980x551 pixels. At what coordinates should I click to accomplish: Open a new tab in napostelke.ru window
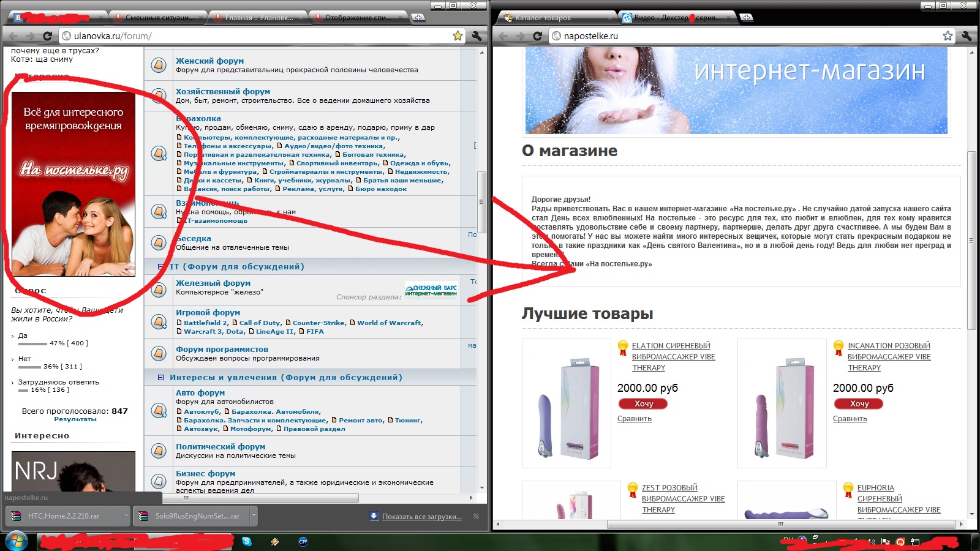[747, 18]
